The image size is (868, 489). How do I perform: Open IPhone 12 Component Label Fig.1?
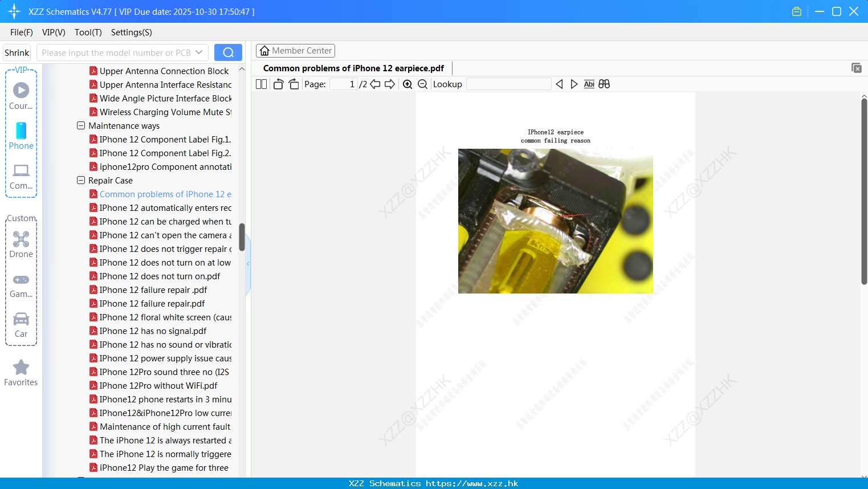pyautogui.click(x=160, y=139)
